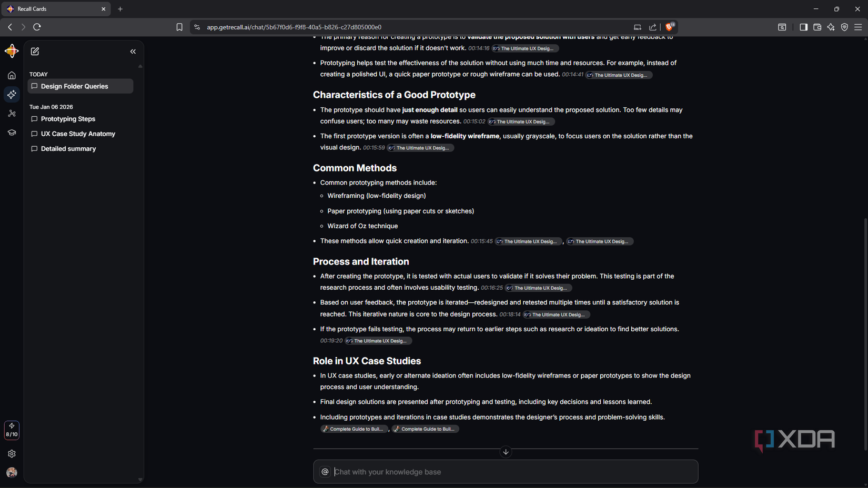Image resolution: width=868 pixels, height=488 pixels.
Task: Open the user profile avatar
Action: pos(12,472)
